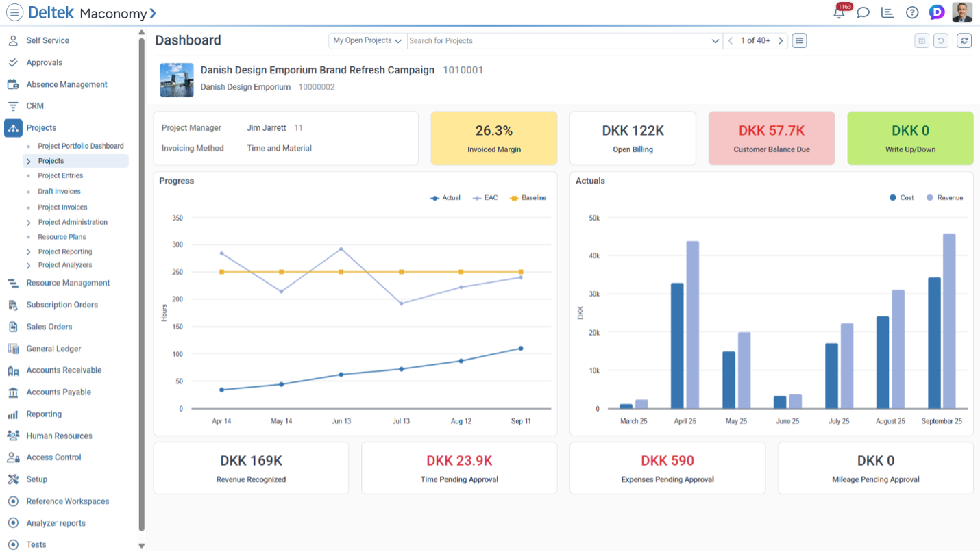Screen dimensions: 980x554
Task: Select Human Resources in the sidebar
Action: tap(59, 436)
